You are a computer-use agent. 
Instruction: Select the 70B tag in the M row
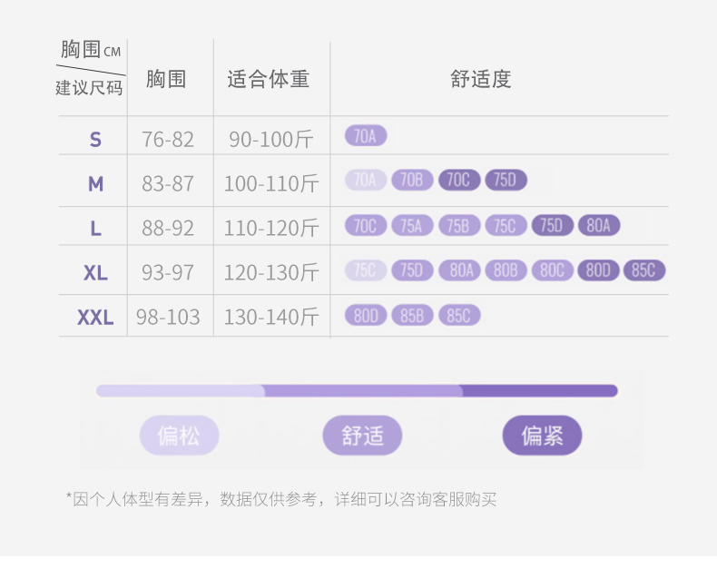pos(412,181)
